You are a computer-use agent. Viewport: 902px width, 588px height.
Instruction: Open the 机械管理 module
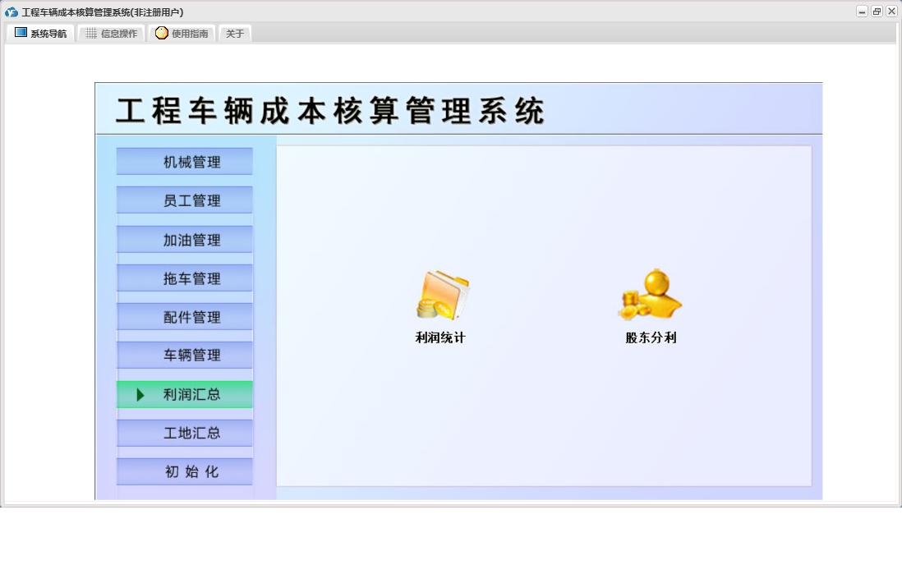(x=185, y=162)
